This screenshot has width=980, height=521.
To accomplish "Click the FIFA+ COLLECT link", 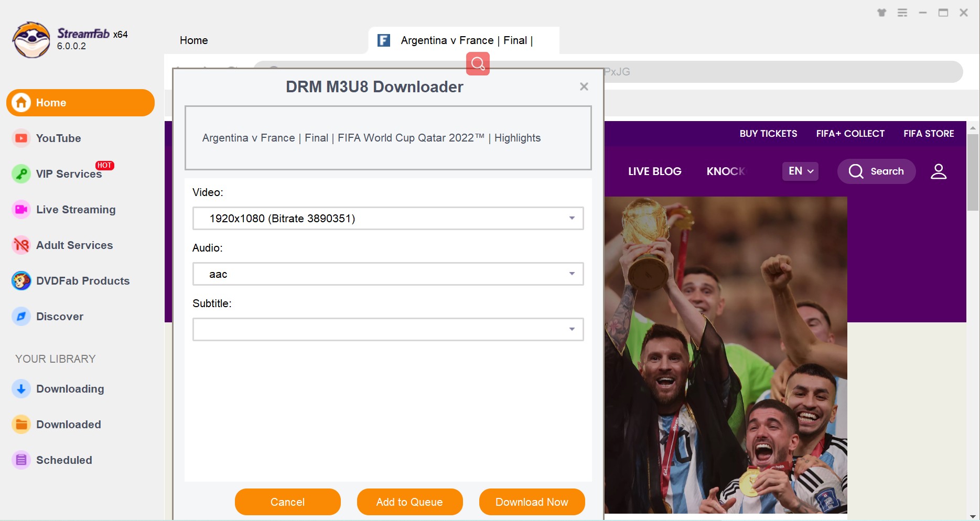I will point(850,134).
